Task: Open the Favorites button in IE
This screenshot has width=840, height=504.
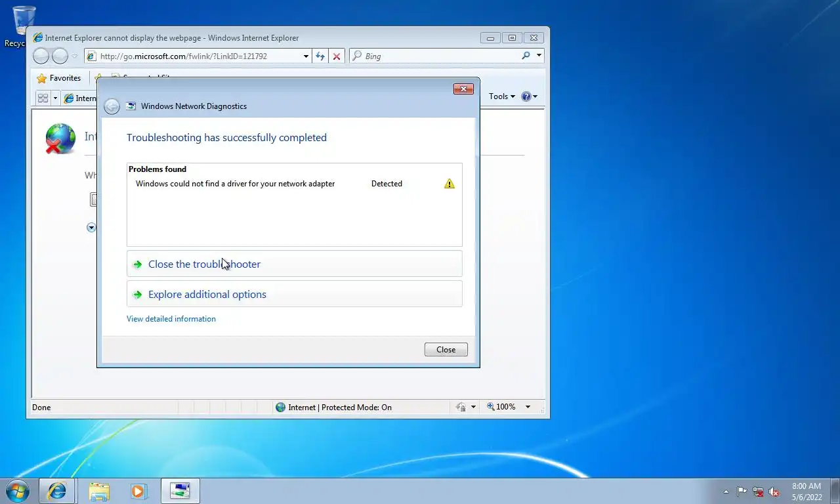Action: click(59, 78)
